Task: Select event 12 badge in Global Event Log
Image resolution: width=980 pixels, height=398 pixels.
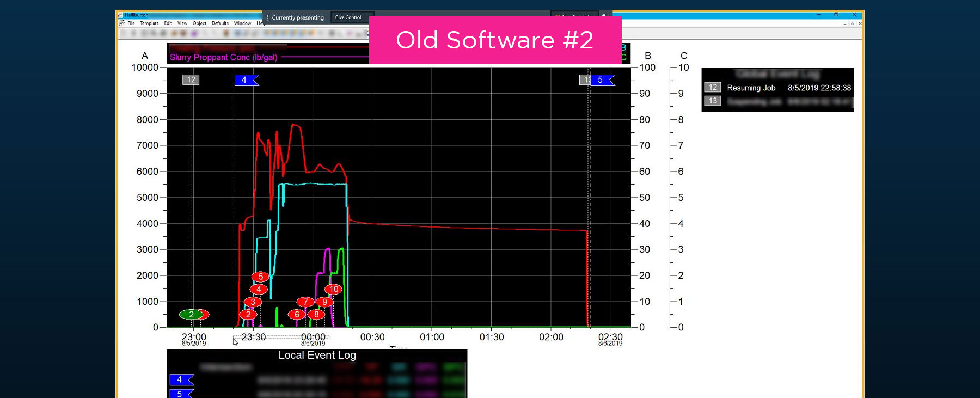Action: pos(713,87)
